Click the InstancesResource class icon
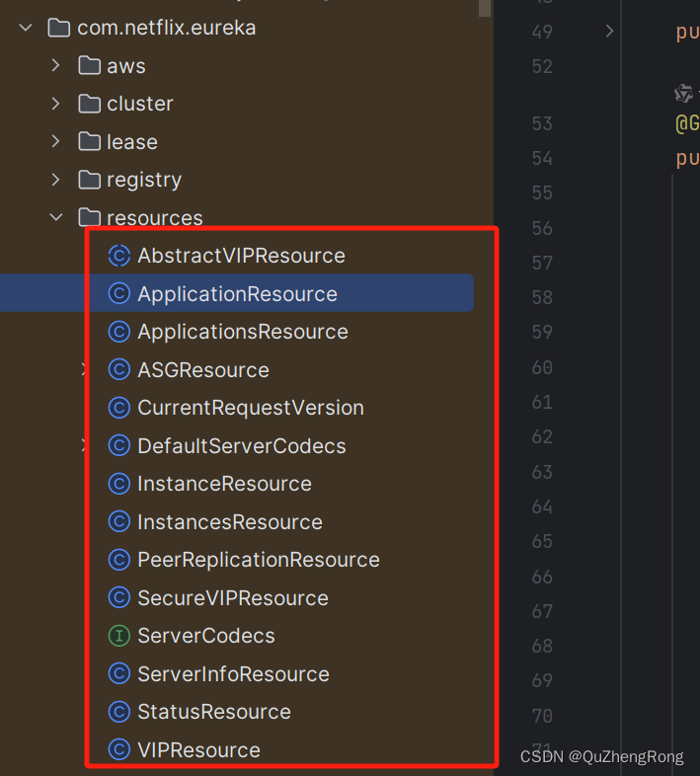700x776 pixels. click(x=119, y=521)
